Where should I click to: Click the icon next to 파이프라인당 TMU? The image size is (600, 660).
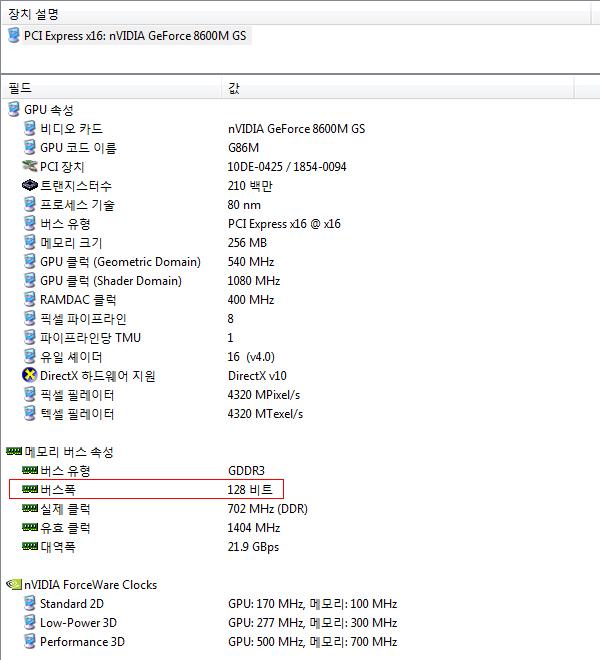(29, 337)
